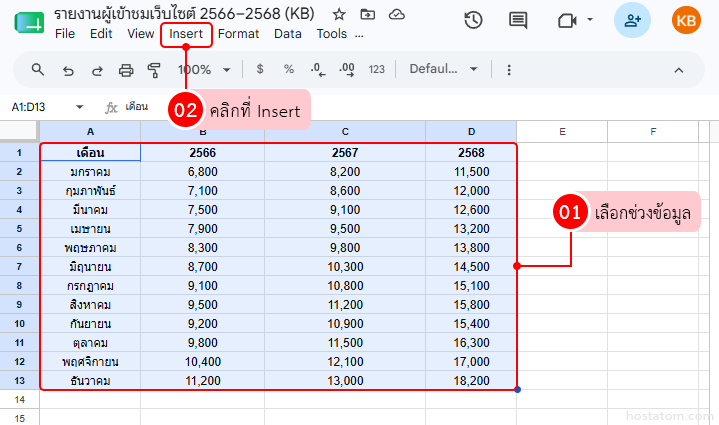Click cell มกราคม
Image resolution: width=719 pixels, height=425 pixels.
(90, 171)
